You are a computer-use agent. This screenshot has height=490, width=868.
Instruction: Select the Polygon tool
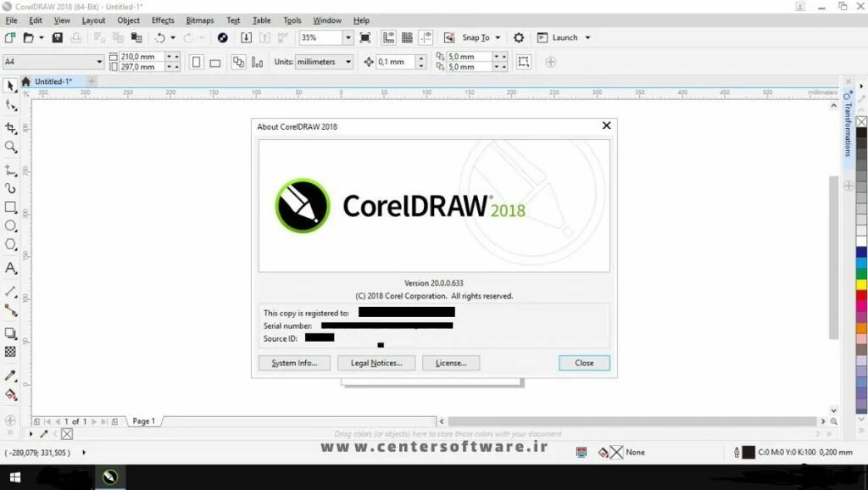coord(10,244)
